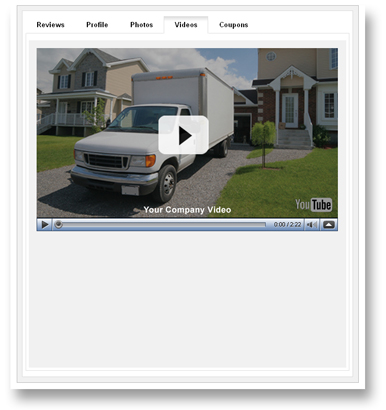
Task: Switch to the Profile tab
Action: [x=97, y=25]
